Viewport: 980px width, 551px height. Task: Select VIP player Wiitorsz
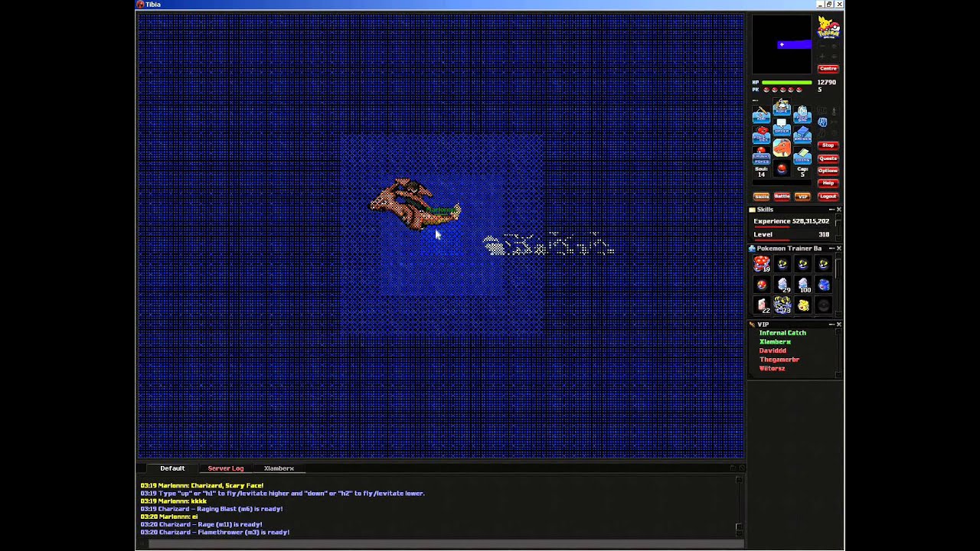point(772,369)
